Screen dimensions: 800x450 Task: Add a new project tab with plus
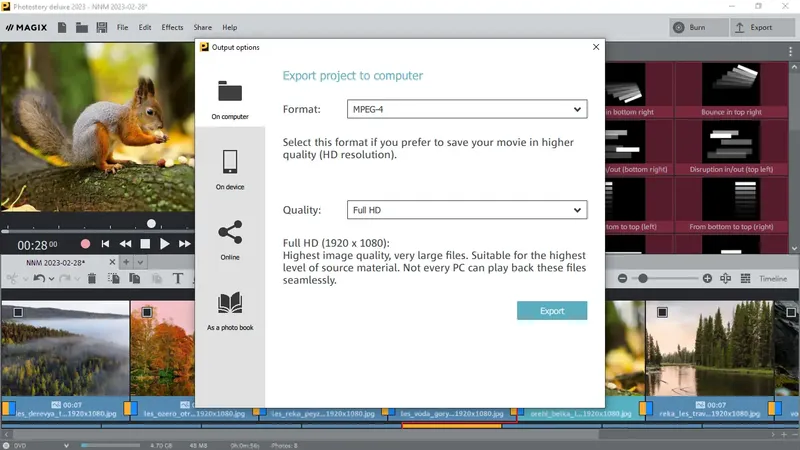point(126,262)
